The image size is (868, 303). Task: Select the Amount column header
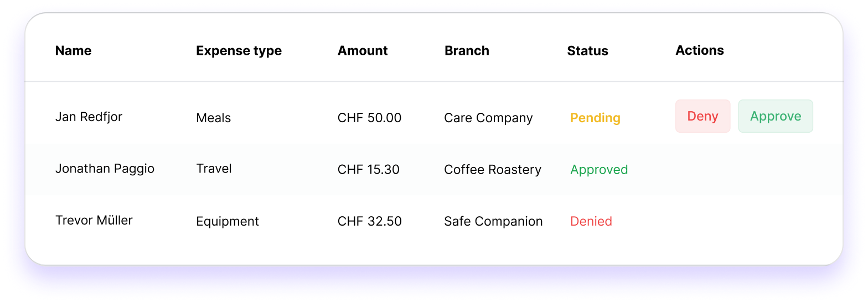(x=363, y=51)
